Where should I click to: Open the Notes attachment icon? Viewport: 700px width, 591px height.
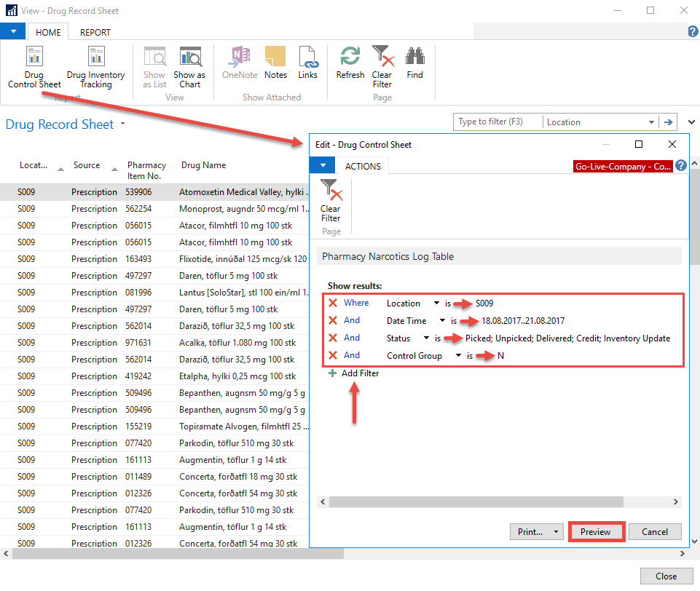275,63
